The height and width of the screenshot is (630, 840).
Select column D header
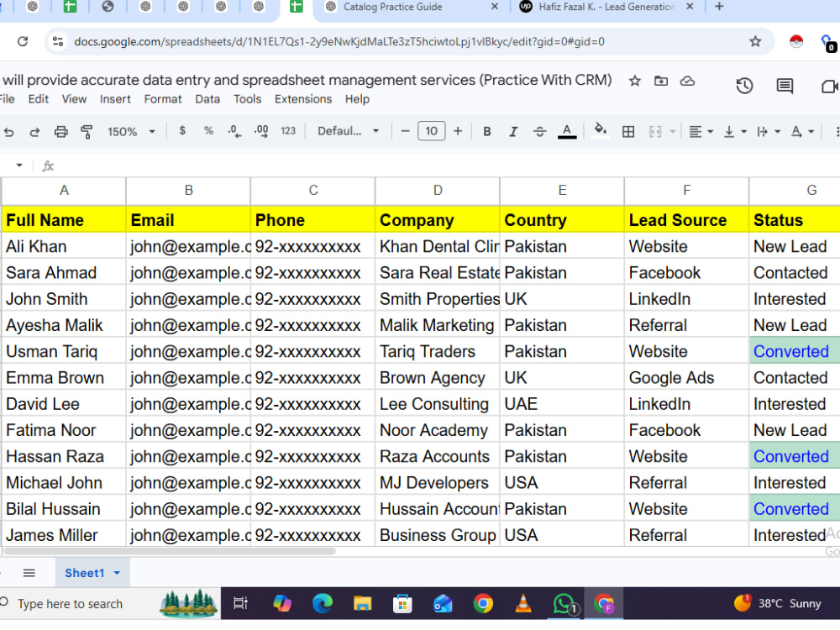(x=438, y=191)
